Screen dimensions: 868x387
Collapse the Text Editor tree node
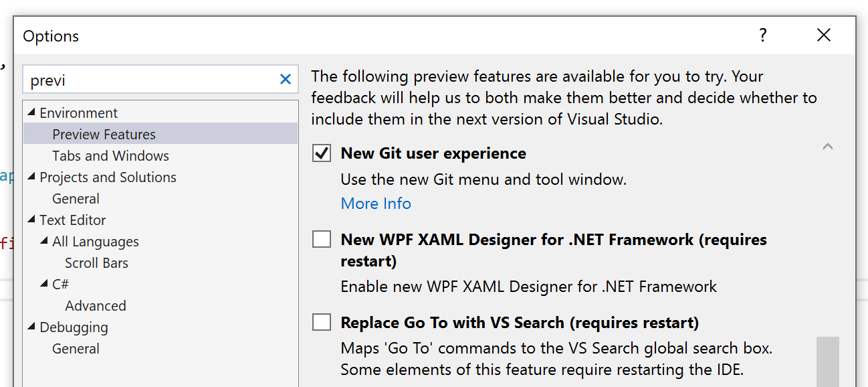click(x=29, y=220)
